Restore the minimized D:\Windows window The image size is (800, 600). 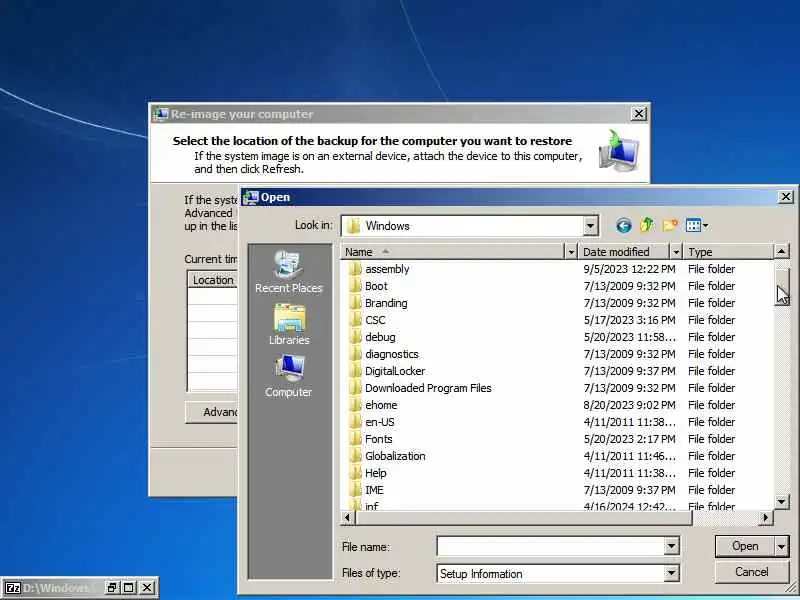tap(112, 588)
